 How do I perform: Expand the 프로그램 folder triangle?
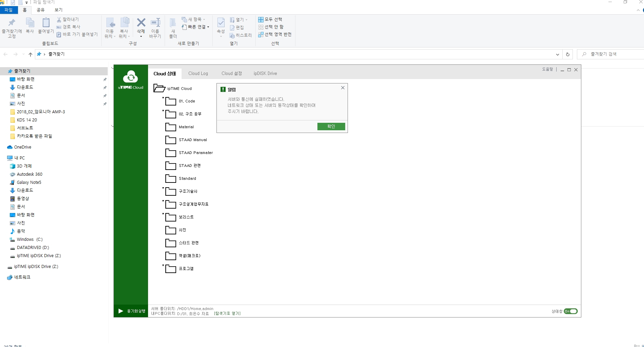pos(163,265)
